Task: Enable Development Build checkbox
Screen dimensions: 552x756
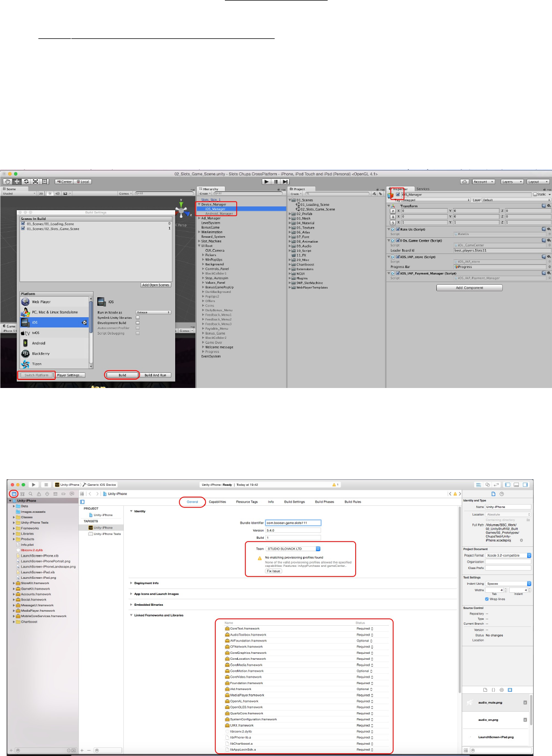Action: tap(137, 323)
